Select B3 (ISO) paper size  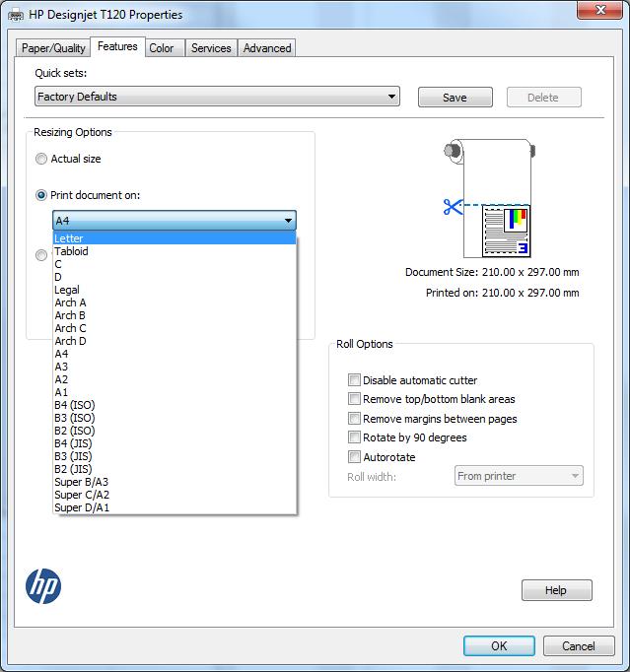pyautogui.click(x=175, y=418)
